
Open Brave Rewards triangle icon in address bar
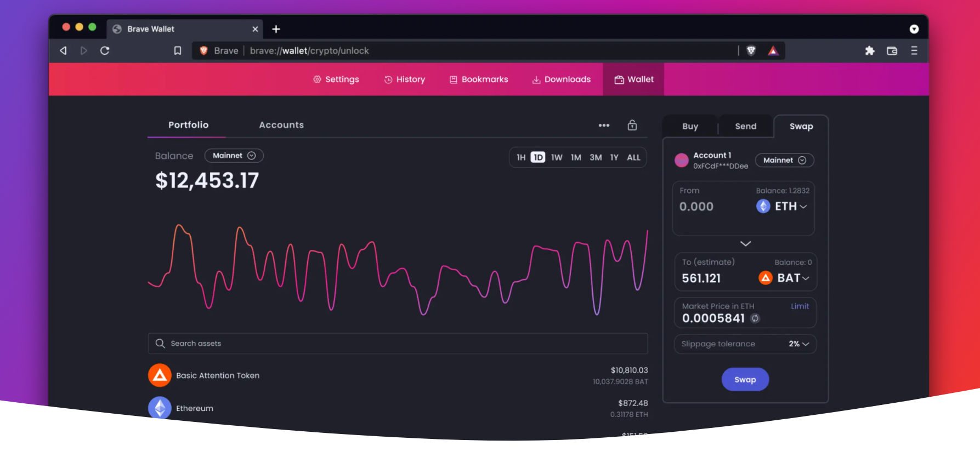(773, 51)
